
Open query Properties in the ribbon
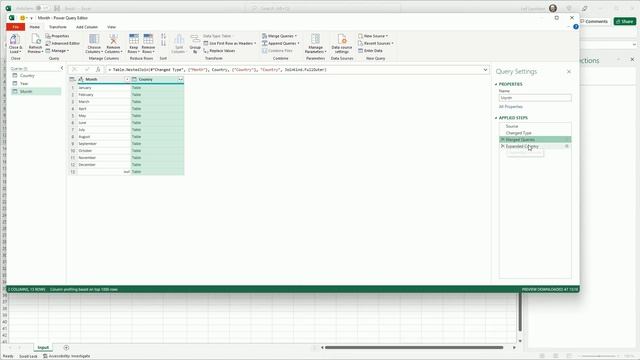point(57,36)
